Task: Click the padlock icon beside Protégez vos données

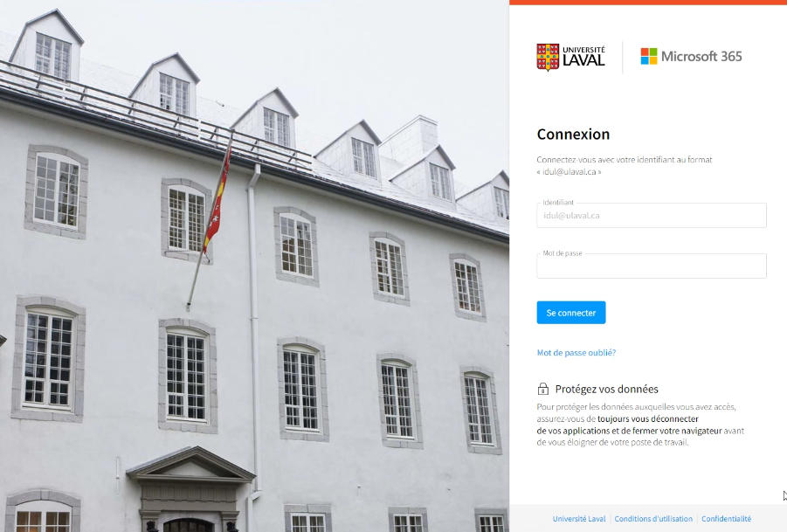Action: [x=542, y=389]
